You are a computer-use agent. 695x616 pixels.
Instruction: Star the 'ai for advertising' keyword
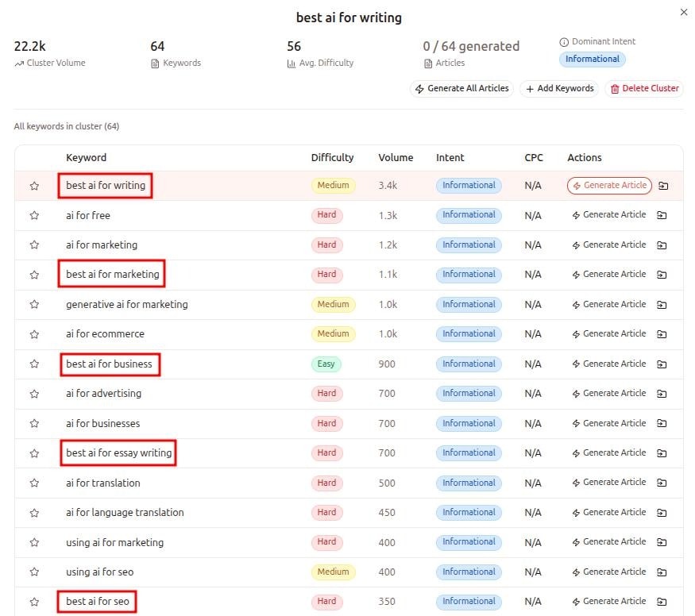pyautogui.click(x=34, y=394)
